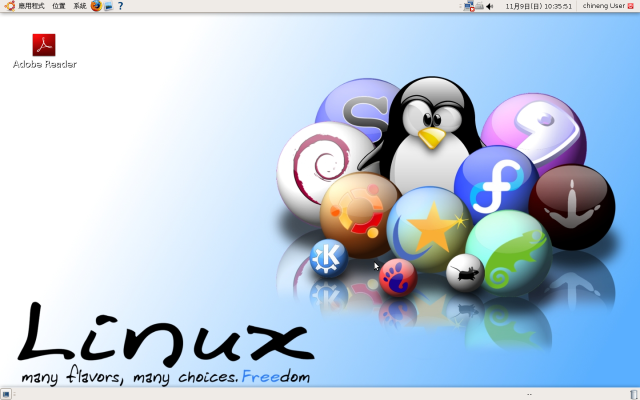Viewport: 640px width, 400px height.
Task: Open help via the question mark icon
Action: coord(120,6)
